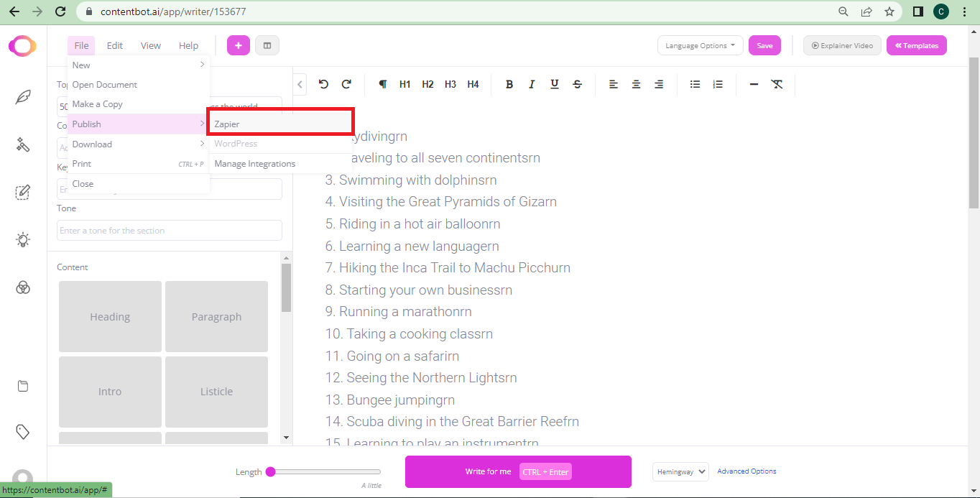This screenshot has height=498, width=980.
Task: Click the editor draft icon in left sidebar
Action: pyautogui.click(x=23, y=192)
